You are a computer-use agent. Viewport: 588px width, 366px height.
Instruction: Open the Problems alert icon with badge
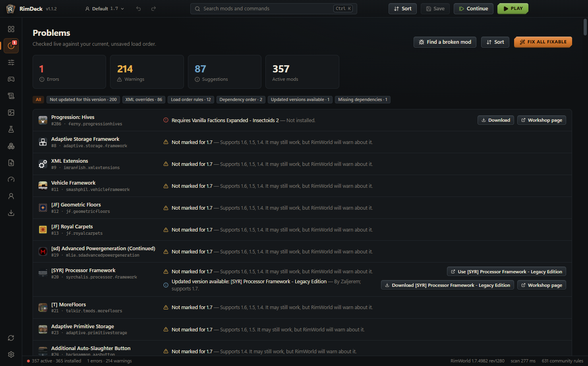[11, 46]
